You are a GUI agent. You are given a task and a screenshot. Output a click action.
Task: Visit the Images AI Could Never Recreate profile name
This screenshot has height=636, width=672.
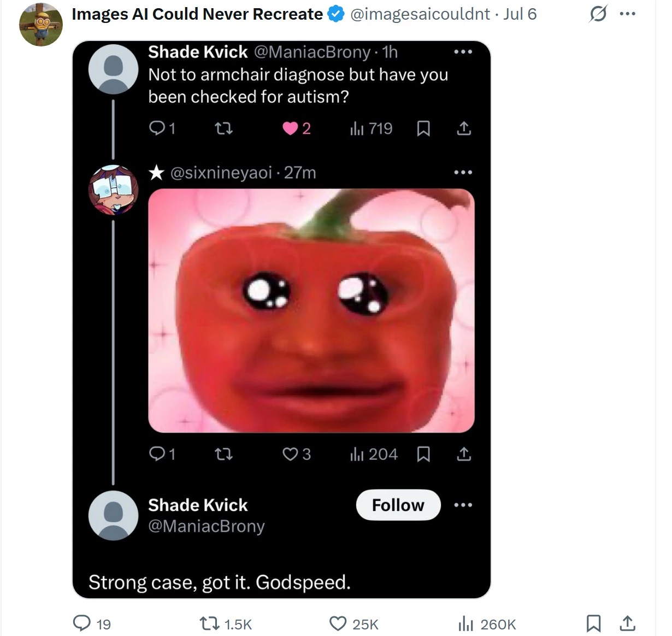click(197, 14)
